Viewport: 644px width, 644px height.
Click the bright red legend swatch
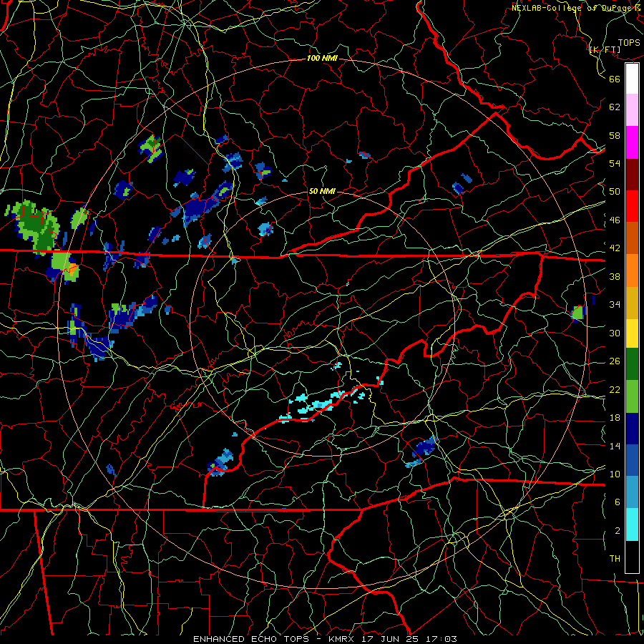(632, 206)
